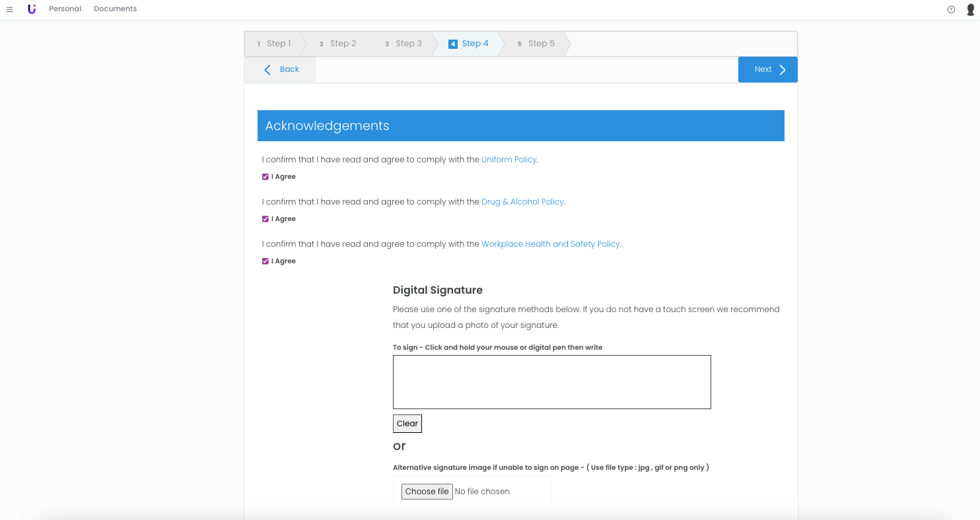Screen dimensions: 980x520
Task: Uncheck I Agree for Uniform Policy
Action: point(265,177)
